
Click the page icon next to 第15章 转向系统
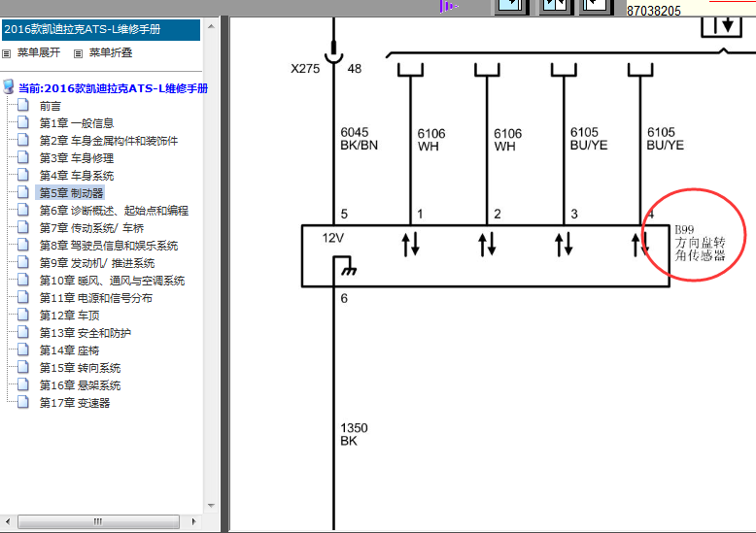(23, 367)
